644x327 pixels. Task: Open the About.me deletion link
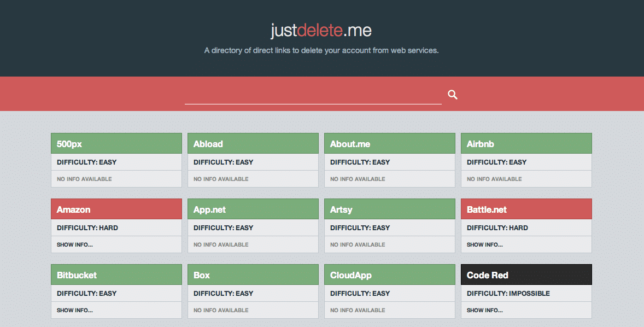tap(390, 143)
